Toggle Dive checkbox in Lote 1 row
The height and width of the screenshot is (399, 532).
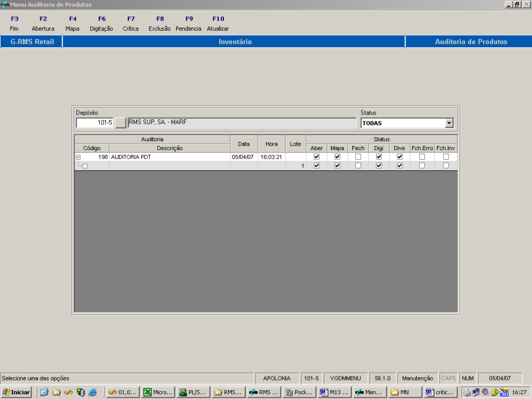[x=400, y=166]
